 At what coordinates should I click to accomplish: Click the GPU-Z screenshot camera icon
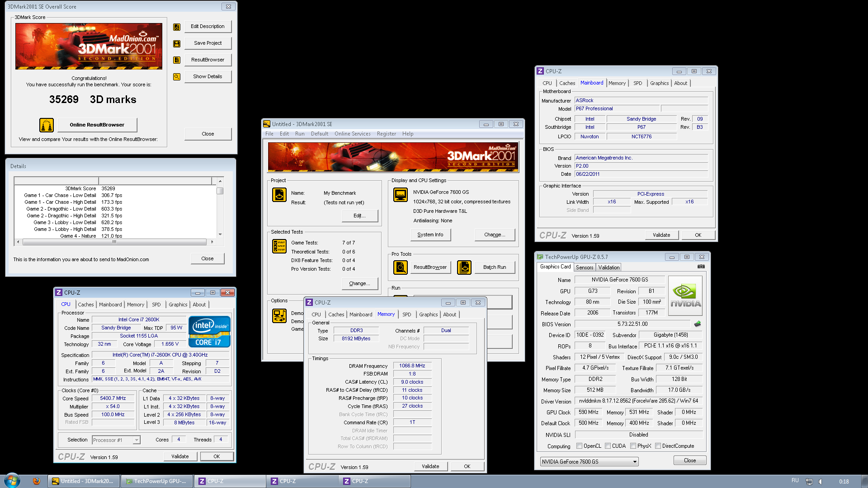tap(701, 267)
